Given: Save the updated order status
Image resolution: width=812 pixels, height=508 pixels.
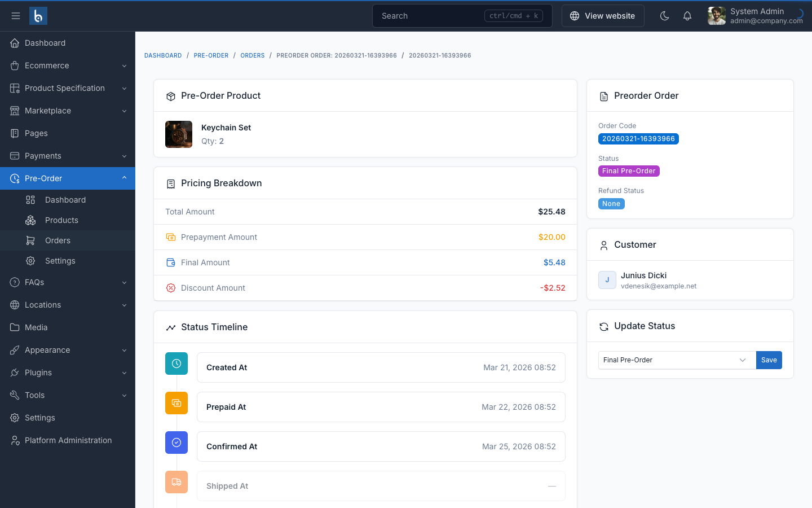Looking at the screenshot, I should [769, 360].
